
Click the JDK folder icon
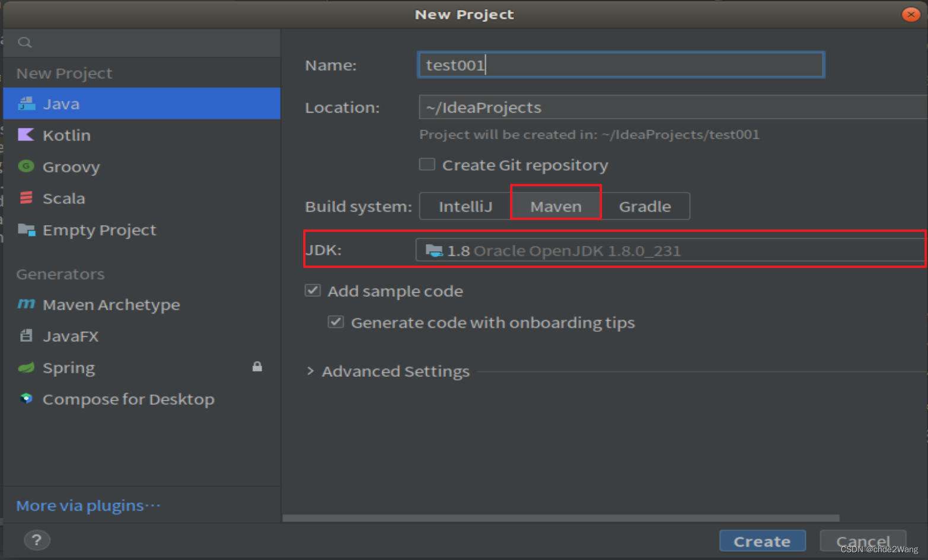[x=434, y=251]
